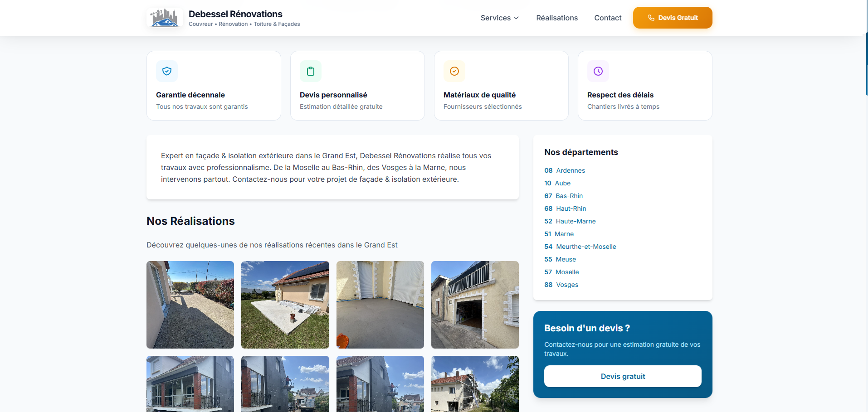Click the phone icon in Devis Gratuit button

click(651, 18)
